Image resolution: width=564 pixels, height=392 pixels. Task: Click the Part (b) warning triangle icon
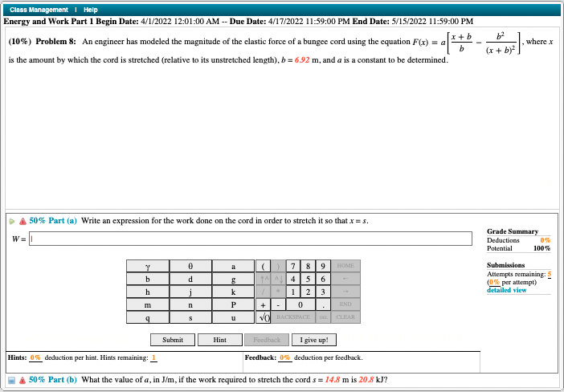(x=22, y=380)
